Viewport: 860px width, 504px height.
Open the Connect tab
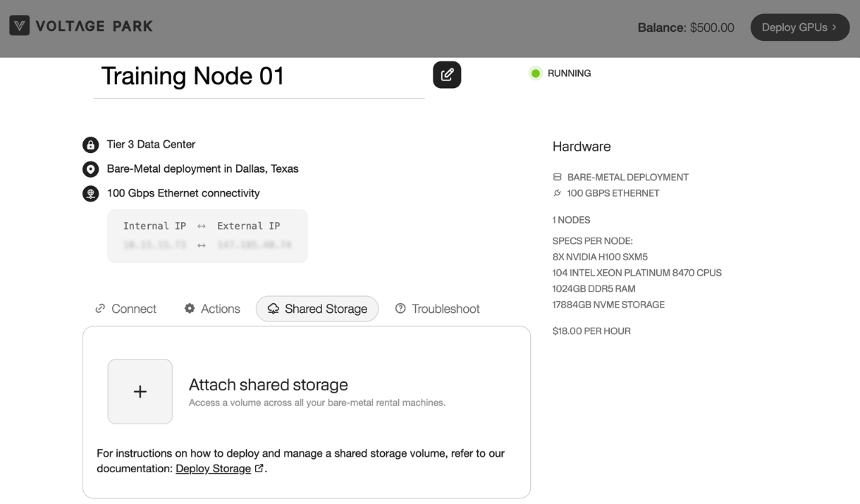[x=125, y=309]
